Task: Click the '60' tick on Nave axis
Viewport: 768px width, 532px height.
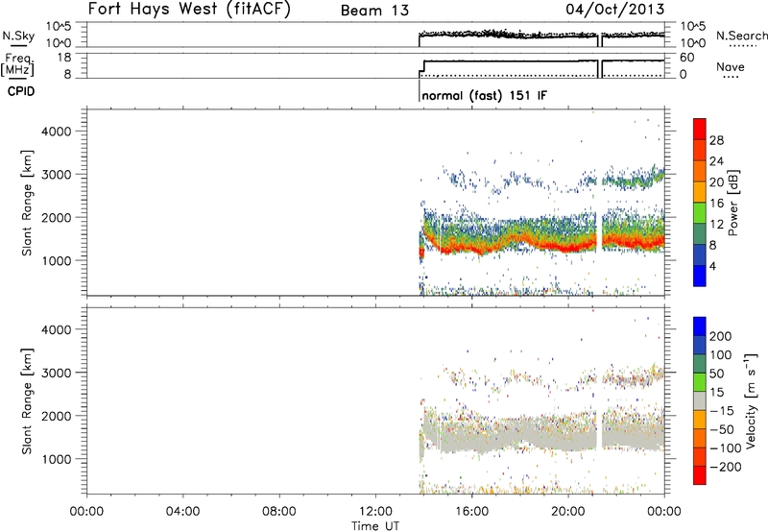Action: point(686,58)
